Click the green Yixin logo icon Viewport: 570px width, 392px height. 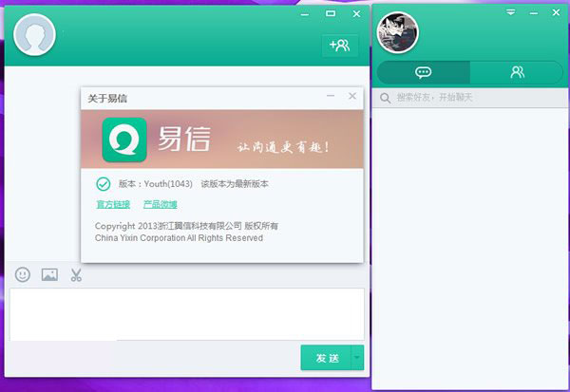coord(124,140)
